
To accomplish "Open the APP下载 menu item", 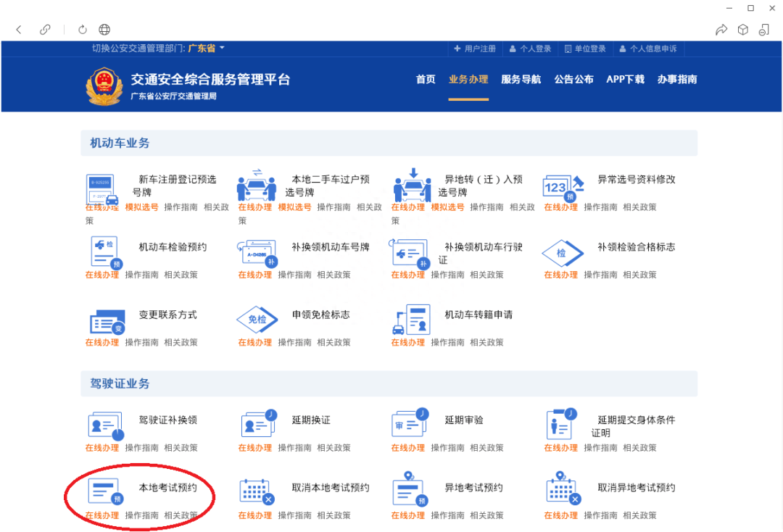I will pyautogui.click(x=625, y=80).
